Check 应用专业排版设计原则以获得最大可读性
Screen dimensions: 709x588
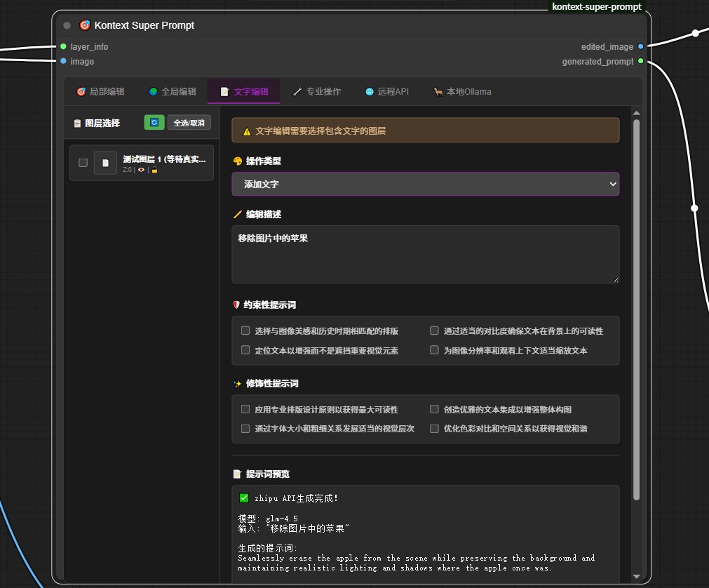coord(245,409)
